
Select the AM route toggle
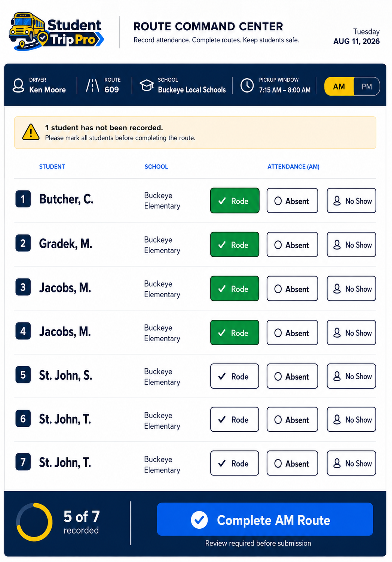coord(339,86)
